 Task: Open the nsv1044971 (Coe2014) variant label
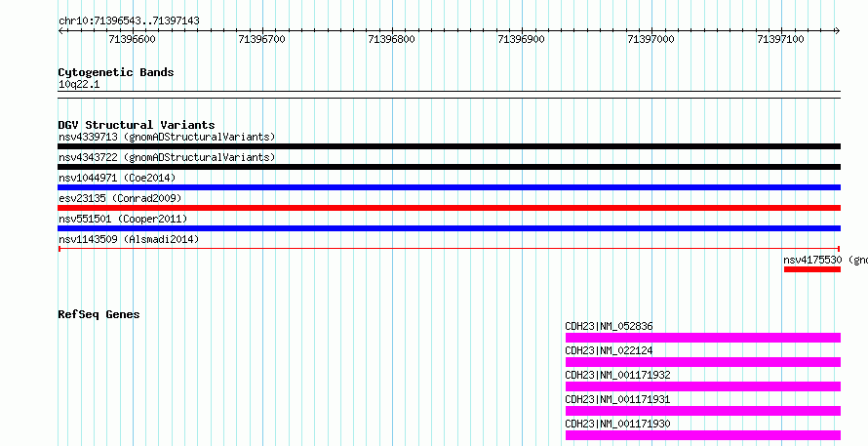pos(117,178)
